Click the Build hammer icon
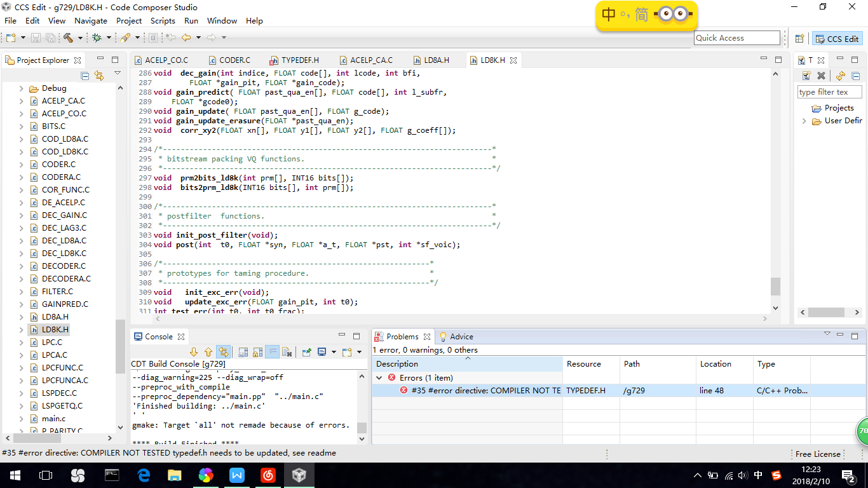 [68, 38]
